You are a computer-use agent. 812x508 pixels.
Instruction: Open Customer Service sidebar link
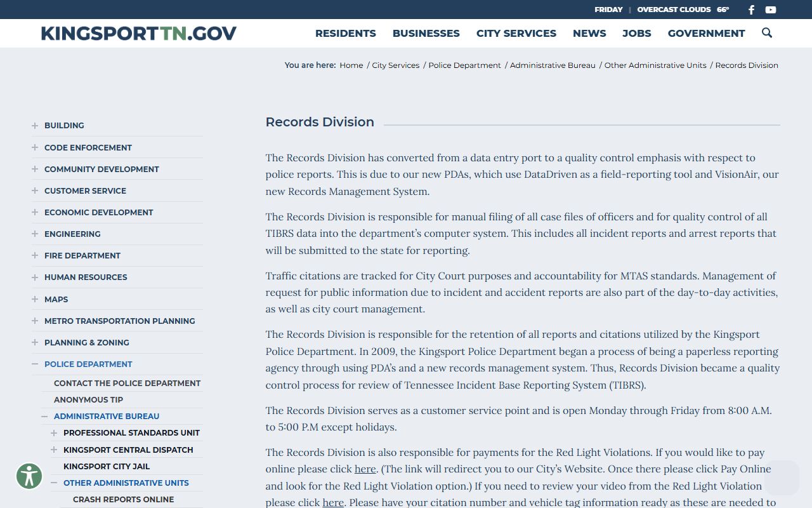(85, 190)
